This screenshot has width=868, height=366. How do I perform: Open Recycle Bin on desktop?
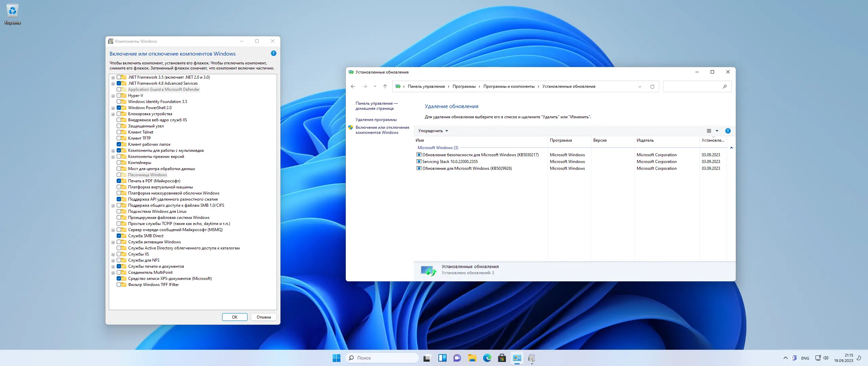pos(13,12)
